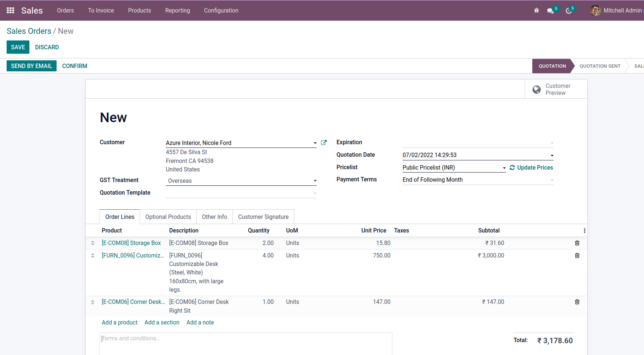Open customer external link icon
644x355 pixels.
click(324, 143)
